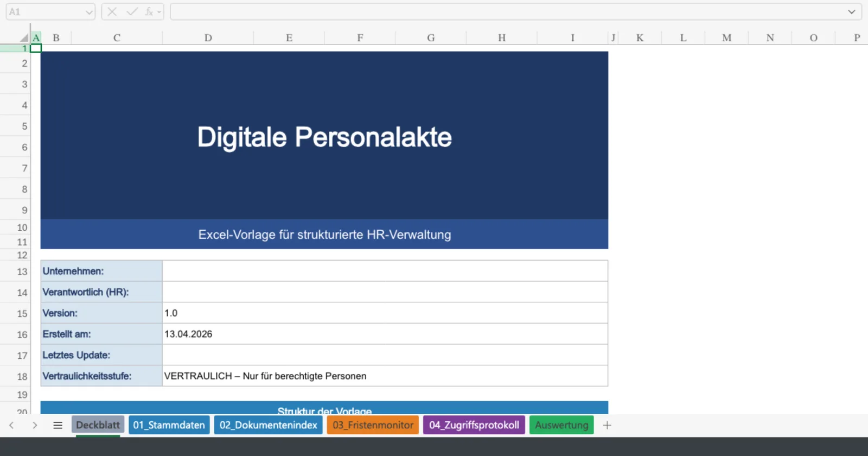Screen dimensions: 868x456
Task: Add a new sheet with plus icon
Action: pyautogui.click(x=607, y=425)
